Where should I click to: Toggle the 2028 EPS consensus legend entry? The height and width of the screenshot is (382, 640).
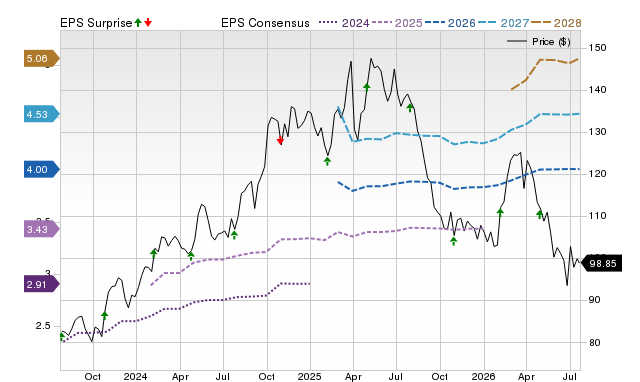pyautogui.click(x=556, y=23)
